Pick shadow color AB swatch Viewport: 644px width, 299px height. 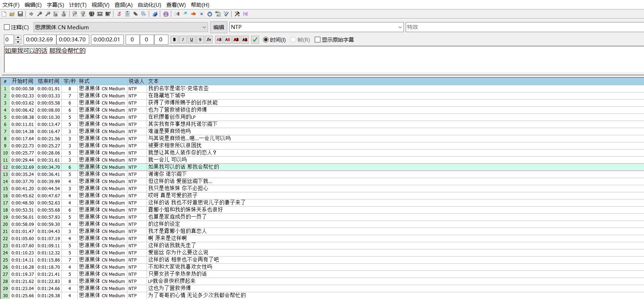(245, 40)
